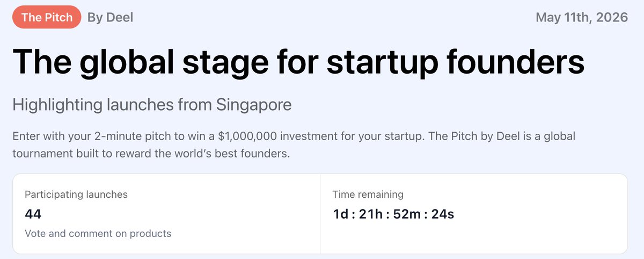Click the world's best founders description line
Image resolution: width=644 pixels, height=259 pixels.
coord(151,154)
